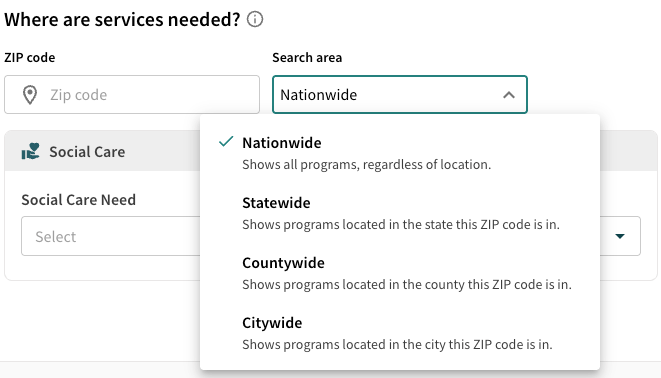The image size is (661, 378).
Task: Click 'Shows programs located in the city' description
Action: pos(397,345)
